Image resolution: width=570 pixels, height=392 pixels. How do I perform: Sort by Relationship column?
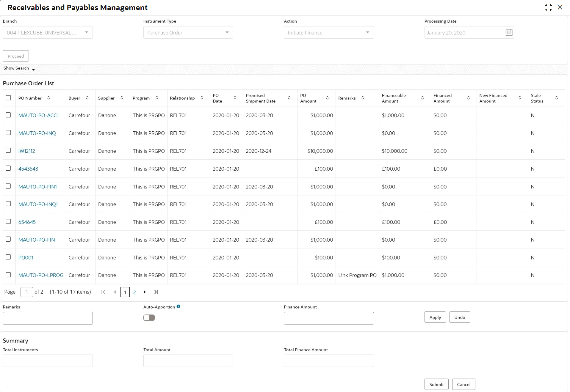pos(202,98)
